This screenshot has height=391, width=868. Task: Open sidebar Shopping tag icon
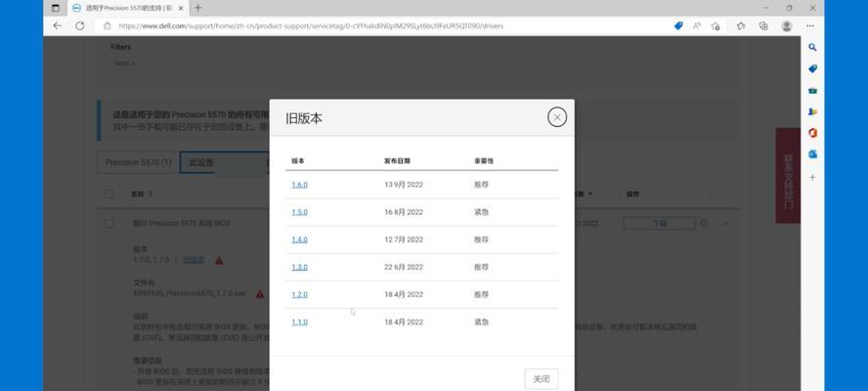pos(812,68)
